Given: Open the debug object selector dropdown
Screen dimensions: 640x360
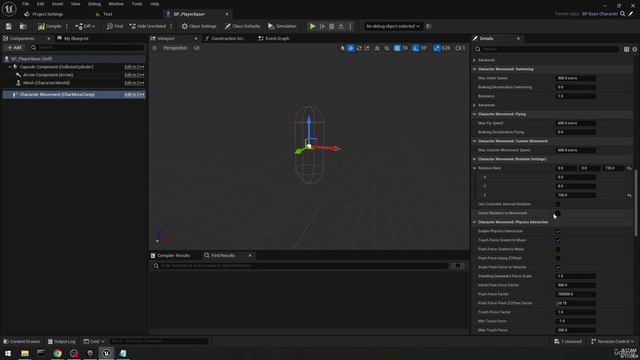Looking at the screenshot, I should tap(393, 26).
